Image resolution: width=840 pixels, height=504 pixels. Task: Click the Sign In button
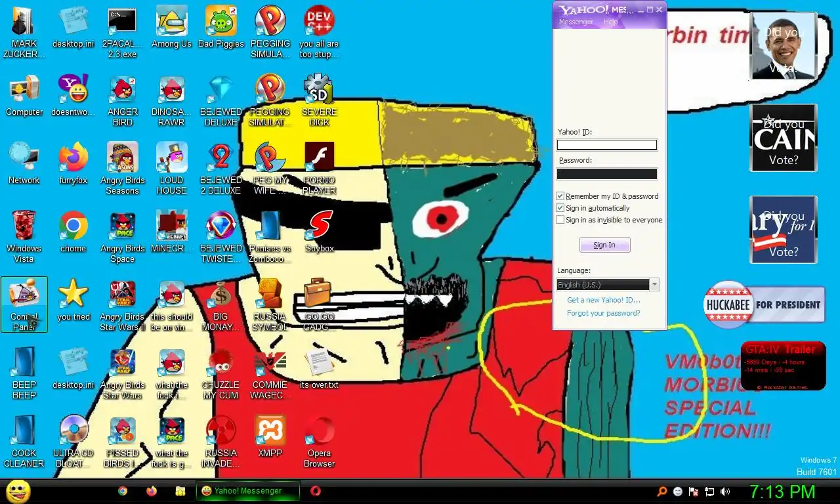pos(604,245)
